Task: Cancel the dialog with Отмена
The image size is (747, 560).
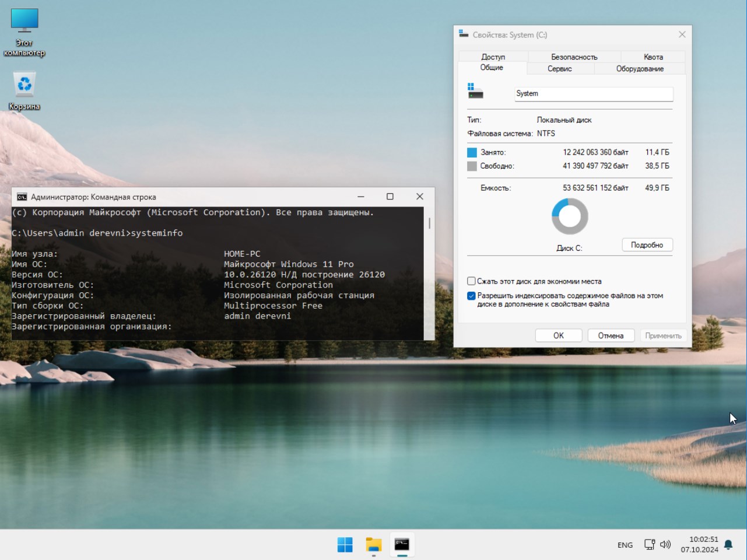Action: pyautogui.click(x=611, y=335)
